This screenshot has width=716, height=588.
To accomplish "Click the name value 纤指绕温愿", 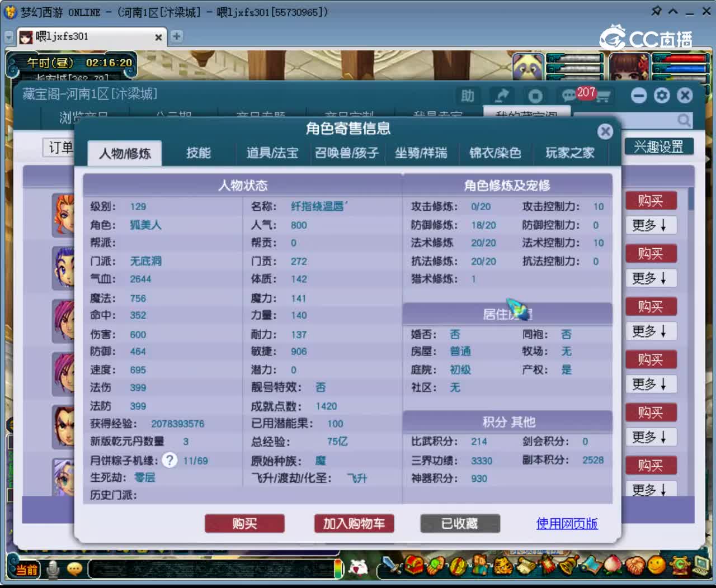I will point(319,207).
